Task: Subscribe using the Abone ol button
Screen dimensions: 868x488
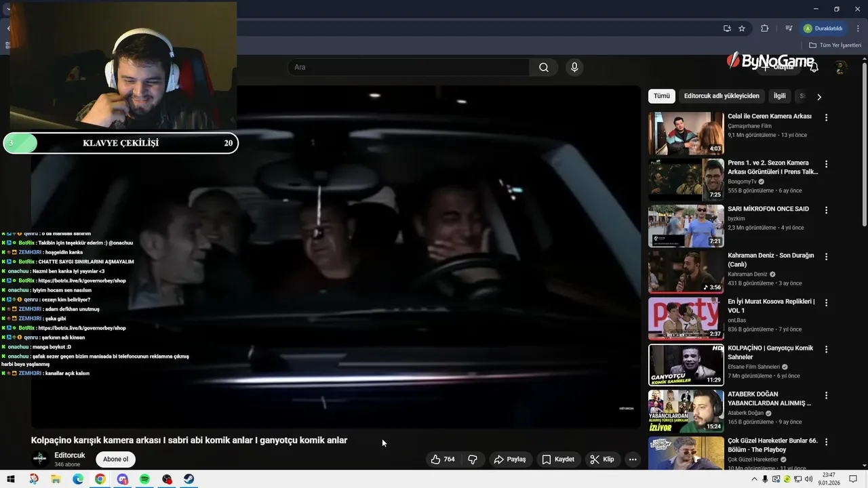Action: click(115, 460)
